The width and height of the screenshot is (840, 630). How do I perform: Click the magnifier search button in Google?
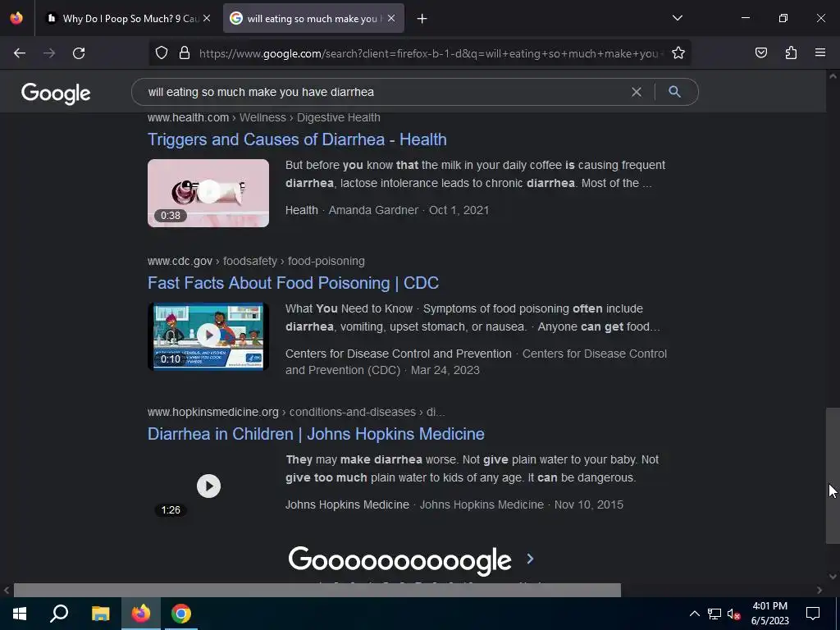(675, 92)
